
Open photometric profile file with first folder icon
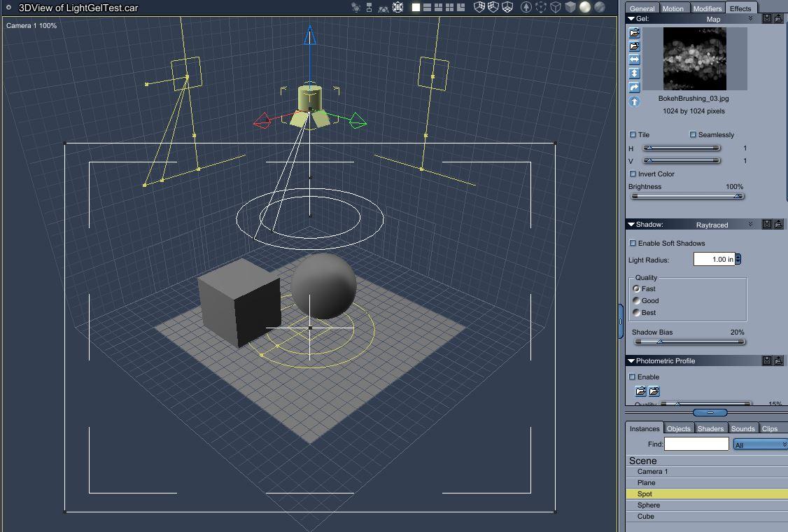[x=641, y=391]
